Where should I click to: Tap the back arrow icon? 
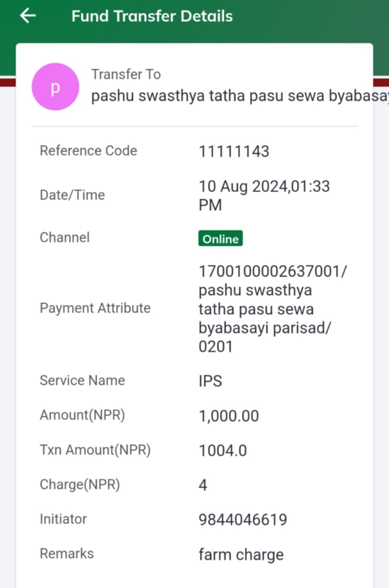pos(28,16)
